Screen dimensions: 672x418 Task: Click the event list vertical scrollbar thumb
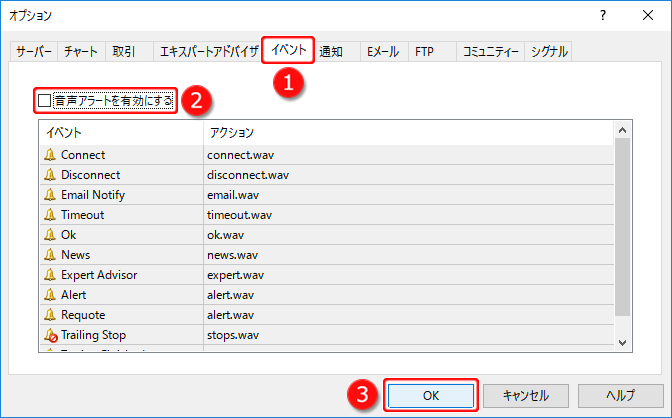[623, 227]
